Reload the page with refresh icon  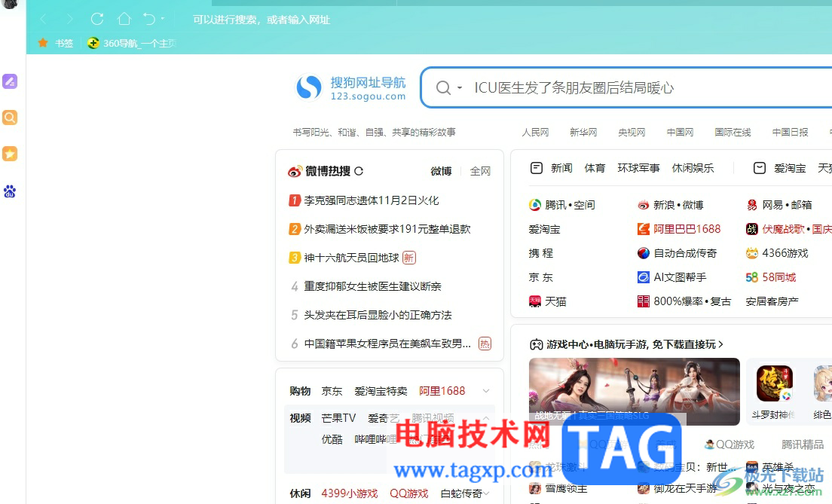[97, 19]
